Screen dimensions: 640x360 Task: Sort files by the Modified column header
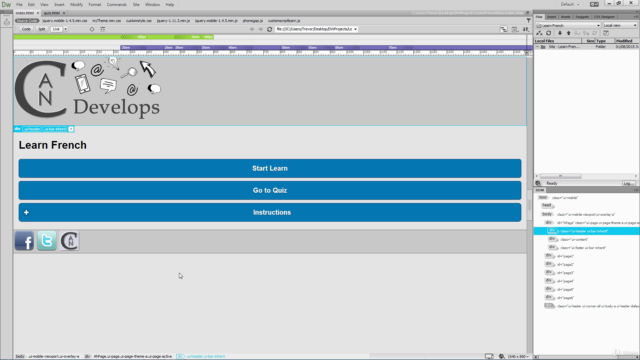point(626,41)
